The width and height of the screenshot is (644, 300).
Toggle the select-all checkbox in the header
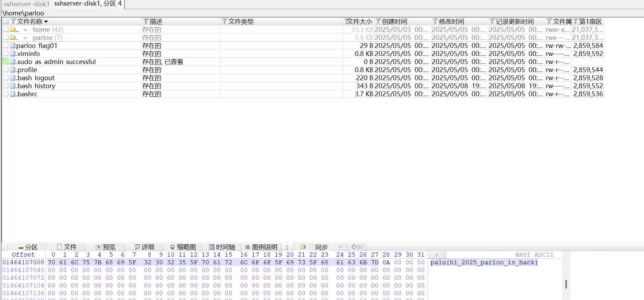tap(6, 22)
